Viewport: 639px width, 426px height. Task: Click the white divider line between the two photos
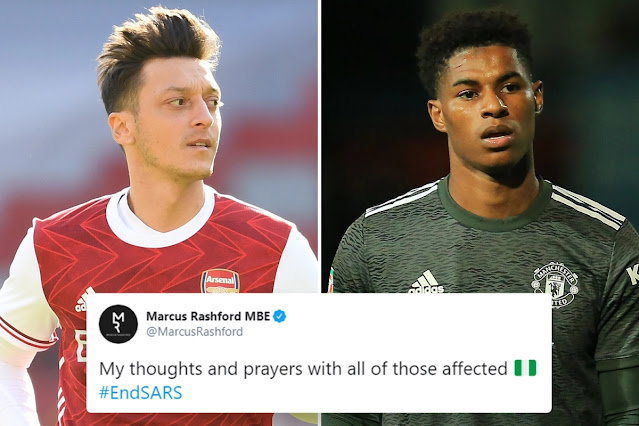pyautogui.click(x=320, y=146)
